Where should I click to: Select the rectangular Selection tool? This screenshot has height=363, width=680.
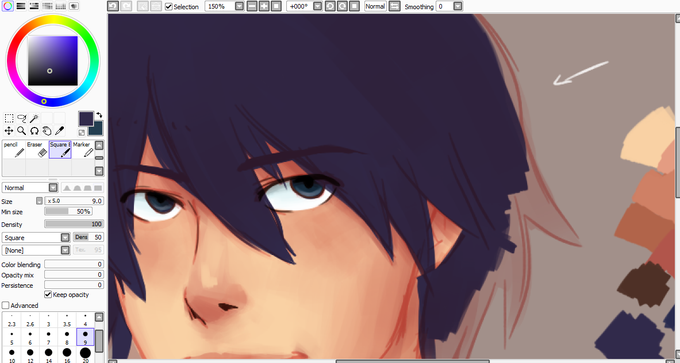[x=8, y=118]
